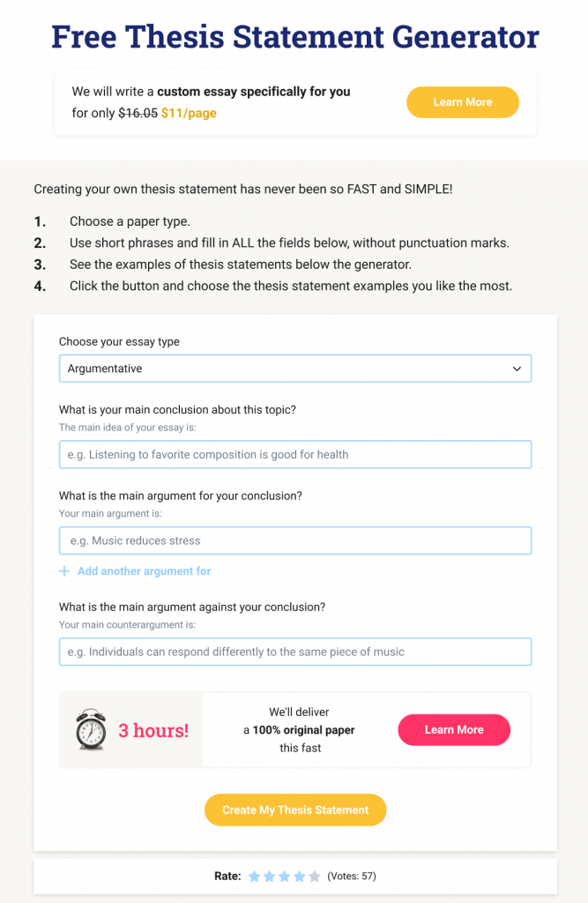
Task: Rate the generator with the fifth star
Action: point(314,876)
